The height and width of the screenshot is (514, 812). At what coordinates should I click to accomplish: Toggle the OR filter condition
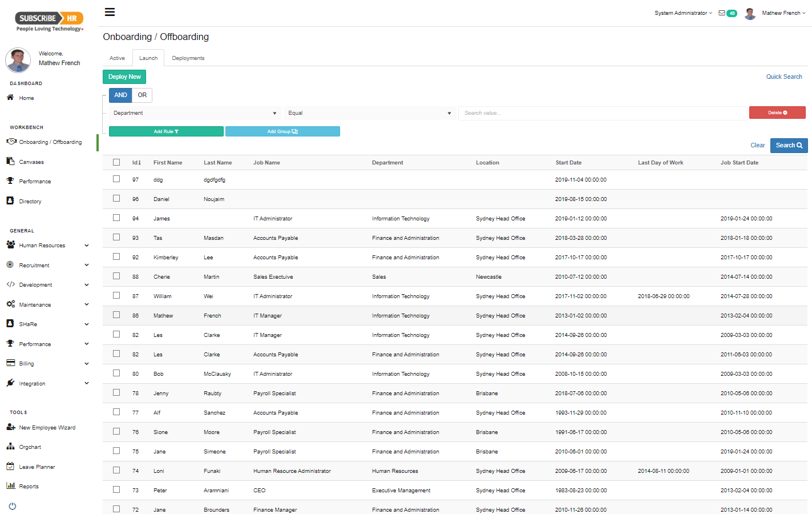click(142, 95)
